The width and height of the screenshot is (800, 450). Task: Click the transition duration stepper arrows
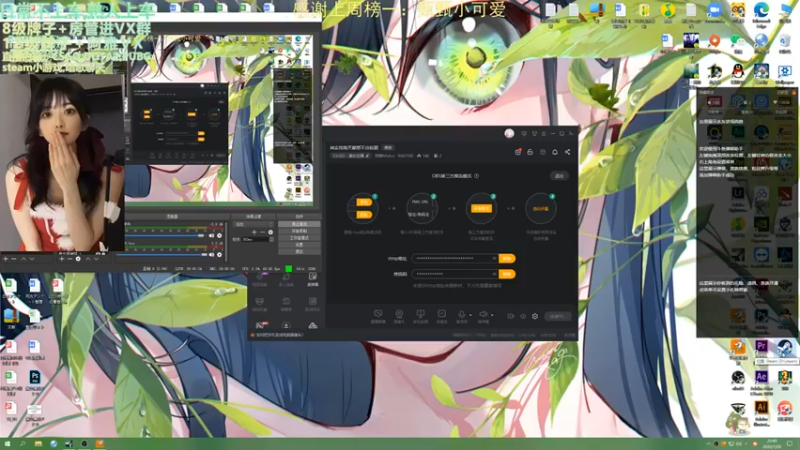pos(271,239)
